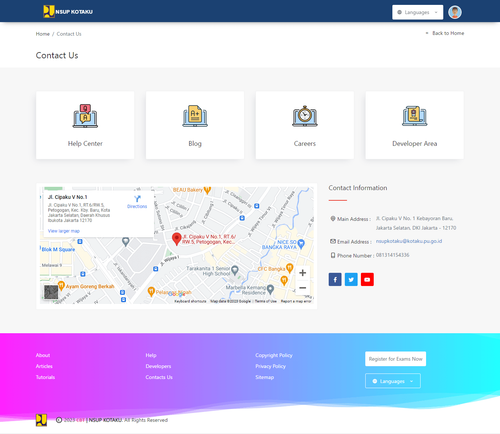Click Register for Exams Now button
This screenshot has height=434, width=500.
click(395, 359)
